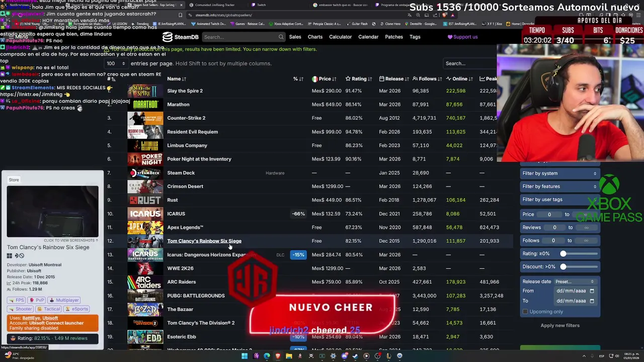Image resolution: width=644 pixels, height=362 pixels.
Task: Open the WWE 2K26 thumbnail
Action: 145,268
